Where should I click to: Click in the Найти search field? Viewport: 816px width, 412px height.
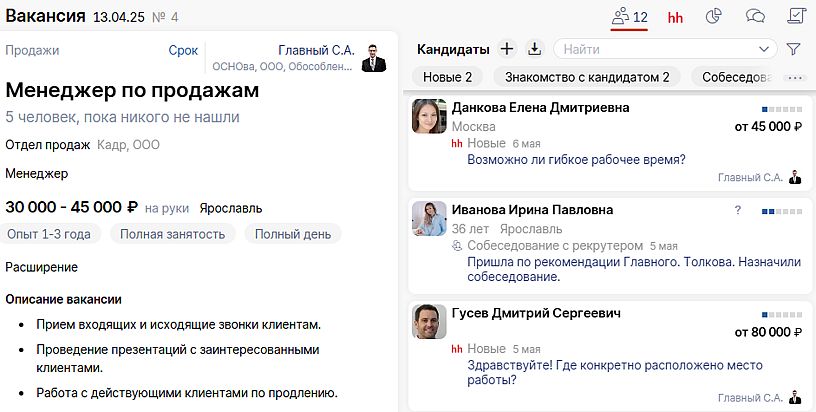pos(650,48)
